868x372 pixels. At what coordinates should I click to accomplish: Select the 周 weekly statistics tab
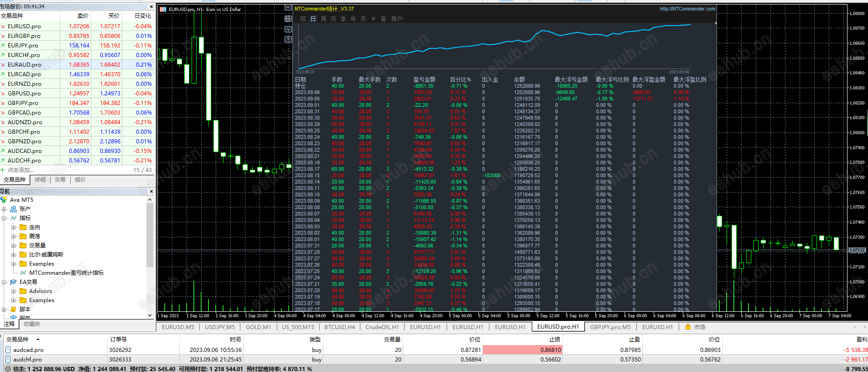coord(323,19)
